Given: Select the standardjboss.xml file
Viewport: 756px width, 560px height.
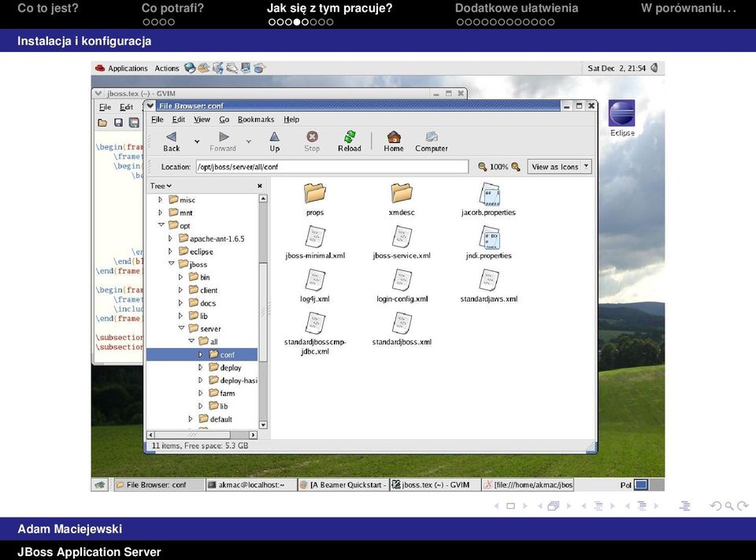Looking at the screenshot, I should pyautogui.click(x=402, y=329).
